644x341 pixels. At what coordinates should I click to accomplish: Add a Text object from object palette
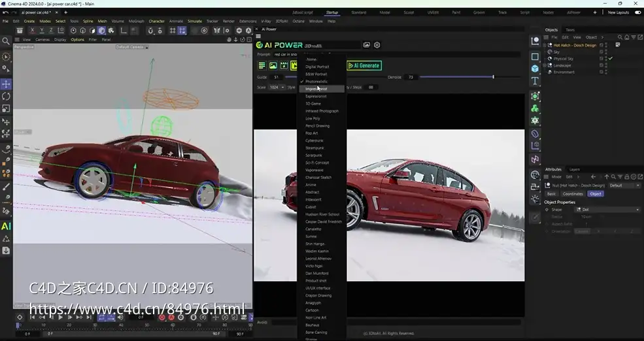535,81
